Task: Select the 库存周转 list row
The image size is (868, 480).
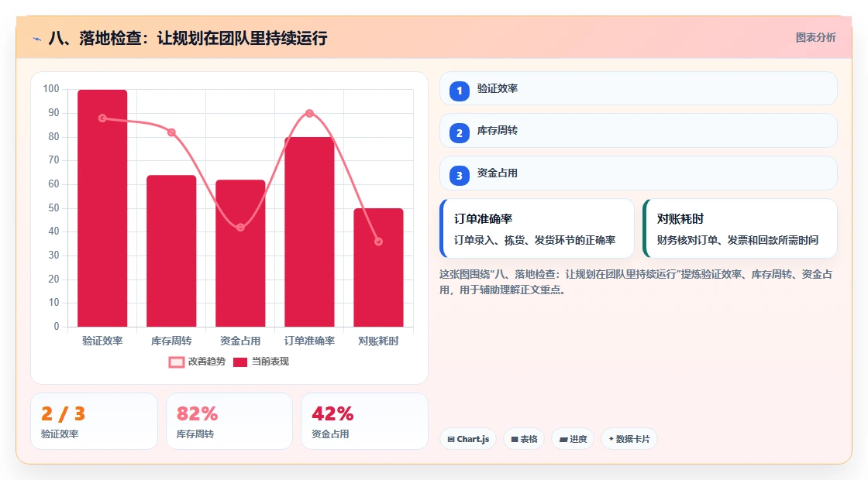Action: [639, 131]
